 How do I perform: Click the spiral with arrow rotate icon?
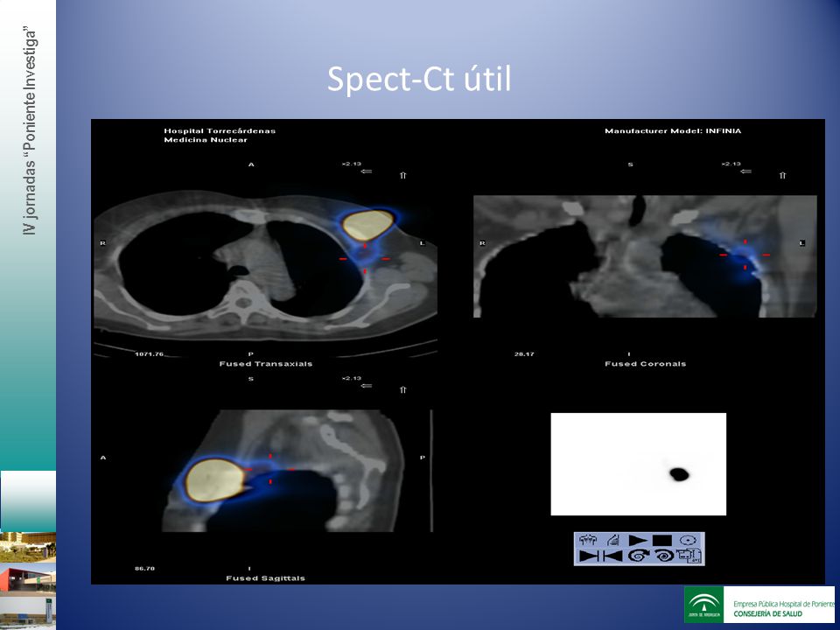[638, 556]
